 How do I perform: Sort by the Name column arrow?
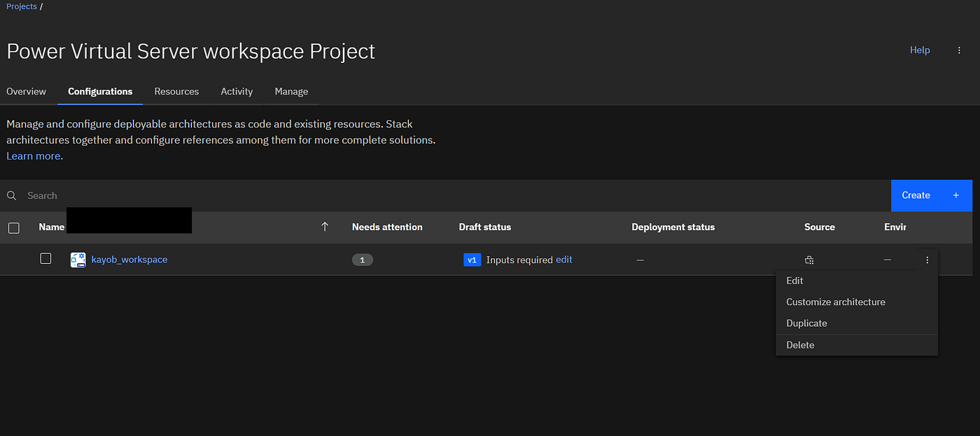[325, 227]
